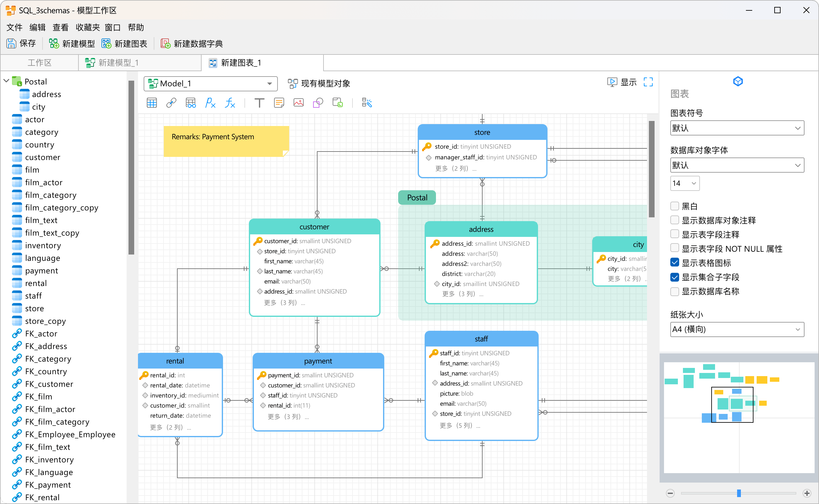The image size is (819, 504).
Task: Click the New Data Dictionary icon
Action: [166, 43]
